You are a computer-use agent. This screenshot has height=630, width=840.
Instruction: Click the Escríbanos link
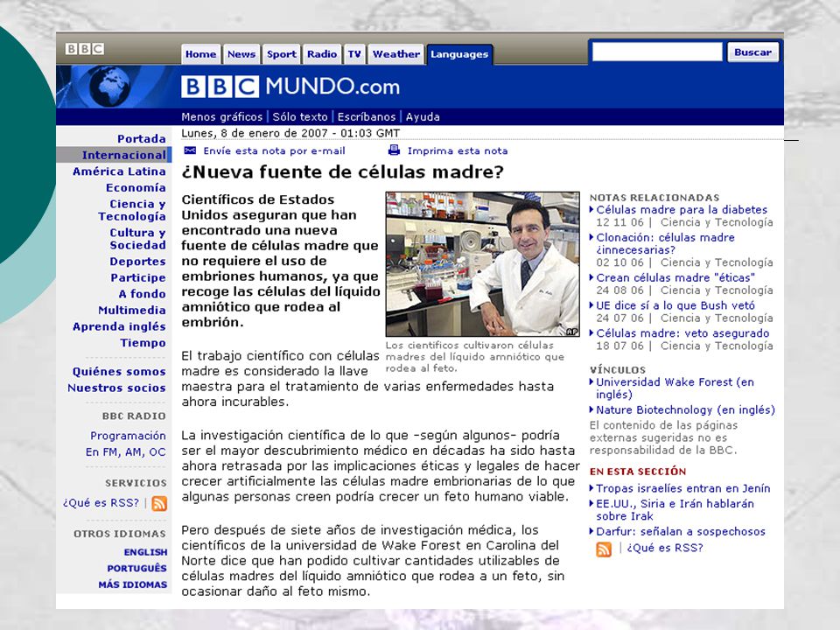(367, 116)
